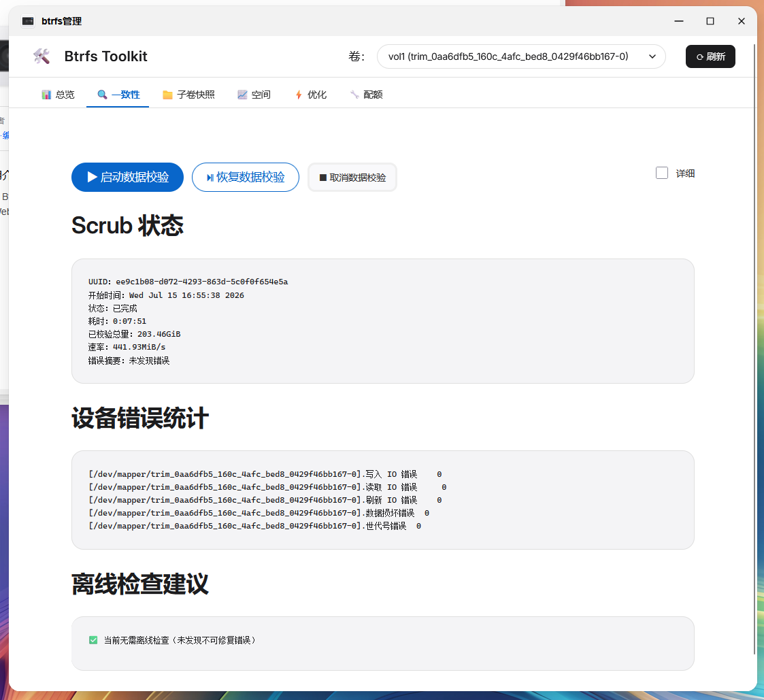Click the 错误摘要: 未发现错误 line
Viewport: 764px width, 700px height.
[129, 361]
